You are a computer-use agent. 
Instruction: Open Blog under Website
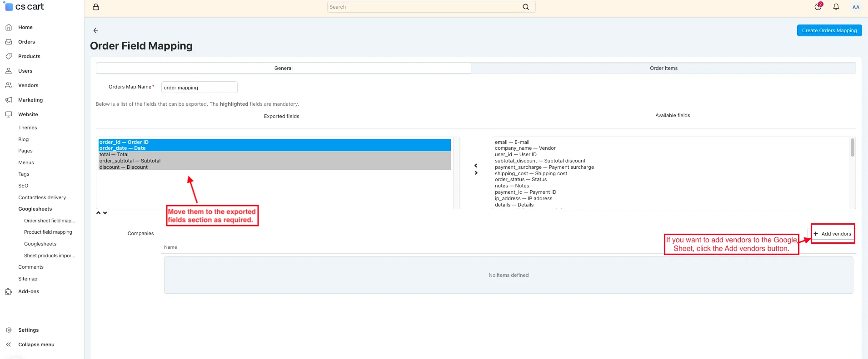[x=24, y=139]
